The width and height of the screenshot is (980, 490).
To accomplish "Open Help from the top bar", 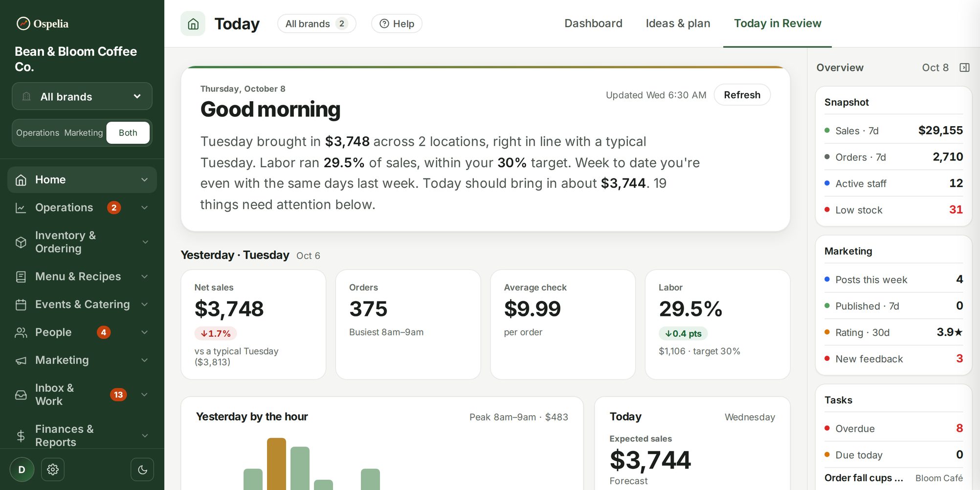I will pyautogui.click(x=397, y=23).
